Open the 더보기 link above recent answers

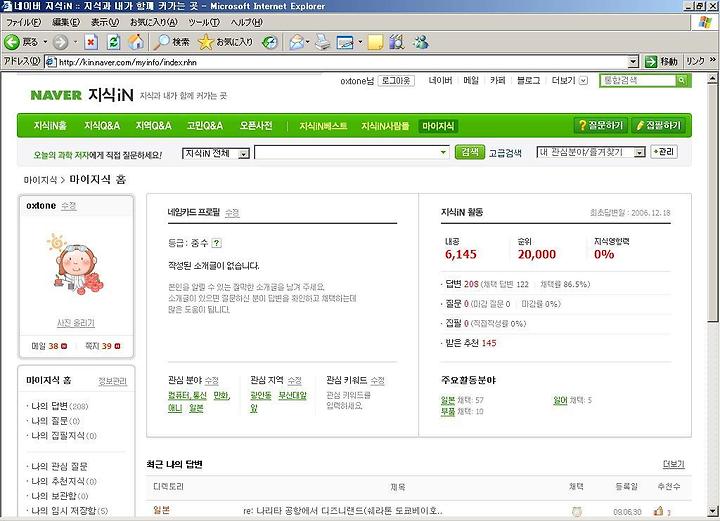click(674, 465)
